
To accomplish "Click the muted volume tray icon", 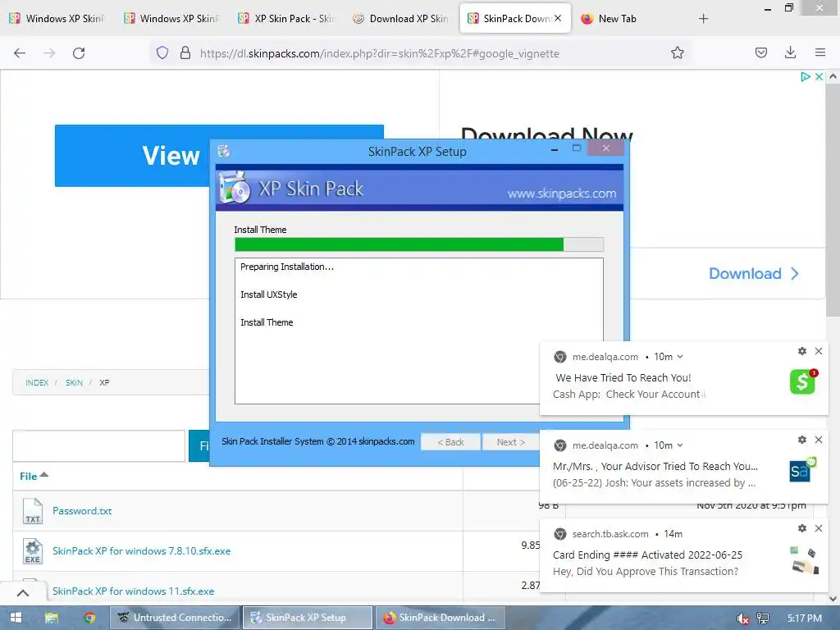I will [x=742, y=619].
